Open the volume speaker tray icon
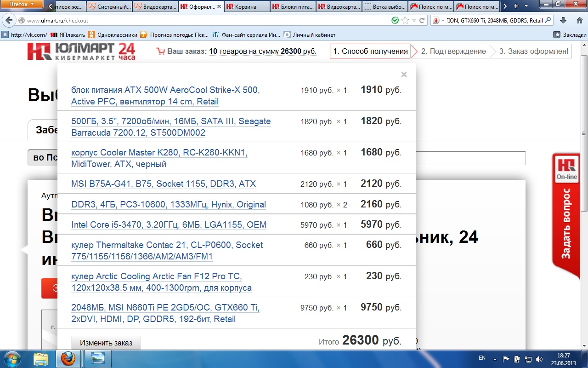The height and width of the screenshot is (368, 588). point(539,358)
